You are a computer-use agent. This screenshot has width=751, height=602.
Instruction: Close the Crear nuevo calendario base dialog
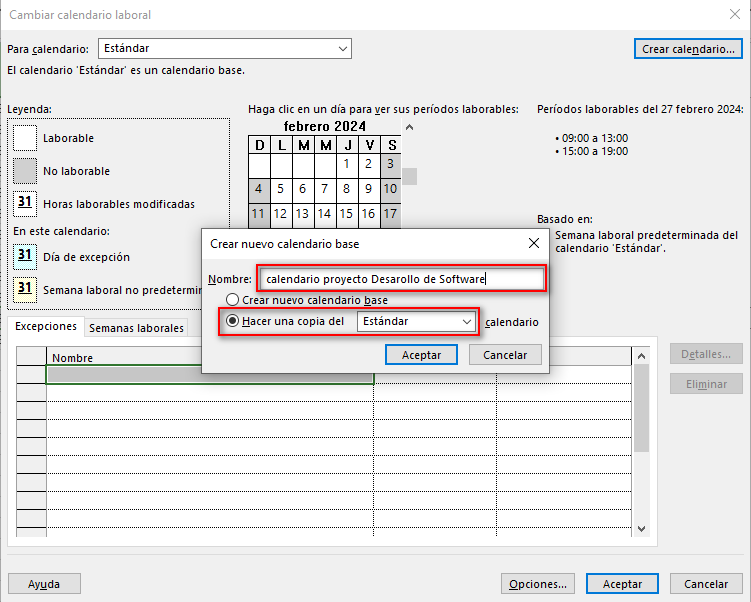(533, 243)
